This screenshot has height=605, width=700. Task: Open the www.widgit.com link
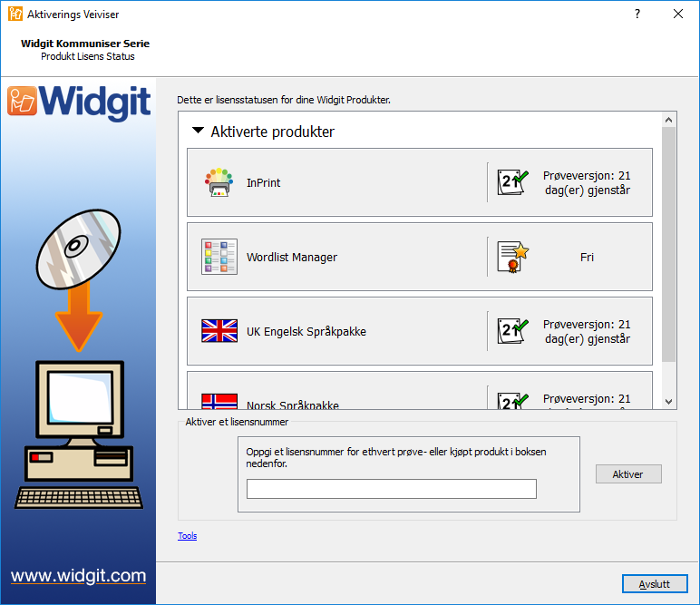[79, 576]
